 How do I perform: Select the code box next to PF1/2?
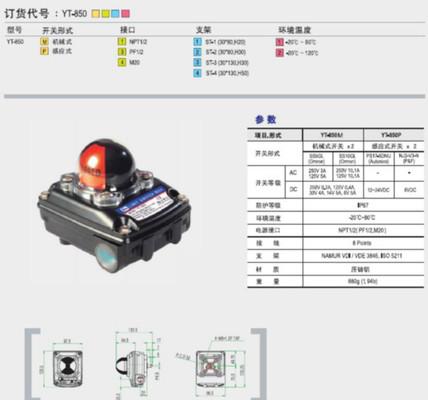[x=122, y=52]
